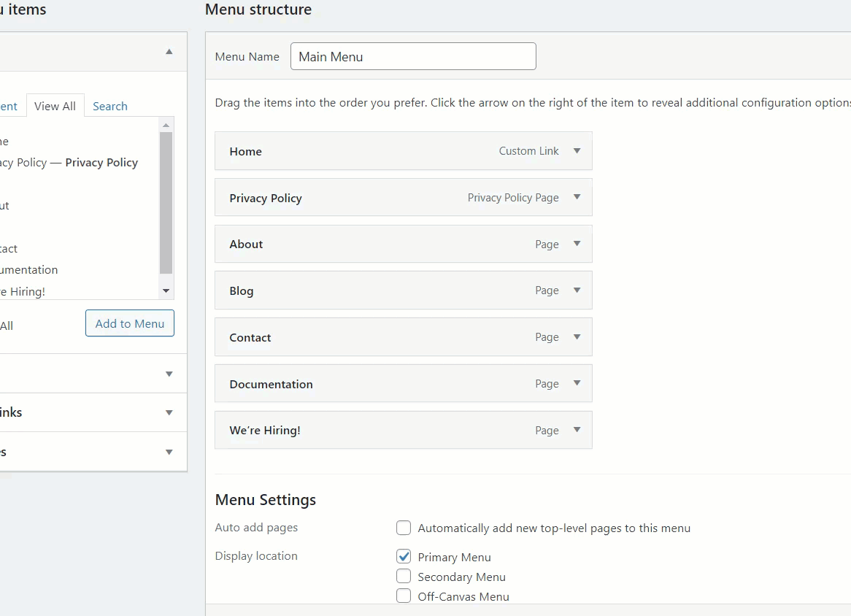Click the 'Menu Settings' heading
This screenshot has width=851, height=616.
coord(266,500)
